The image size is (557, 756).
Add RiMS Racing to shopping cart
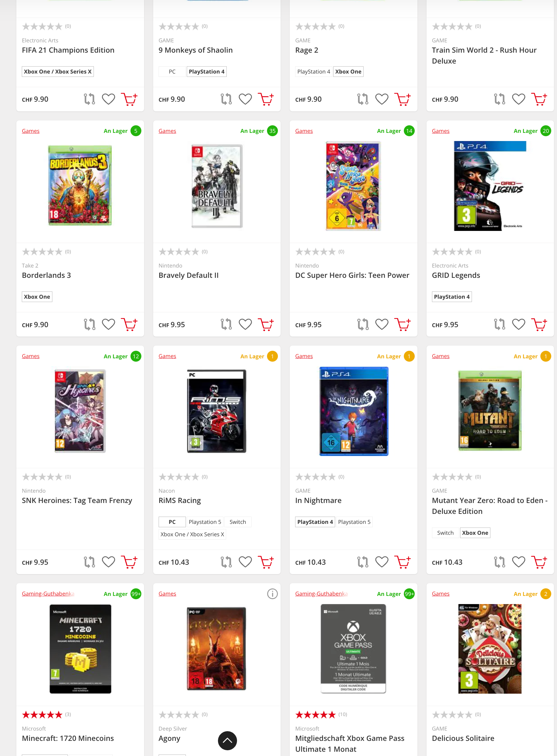(266, 562)
